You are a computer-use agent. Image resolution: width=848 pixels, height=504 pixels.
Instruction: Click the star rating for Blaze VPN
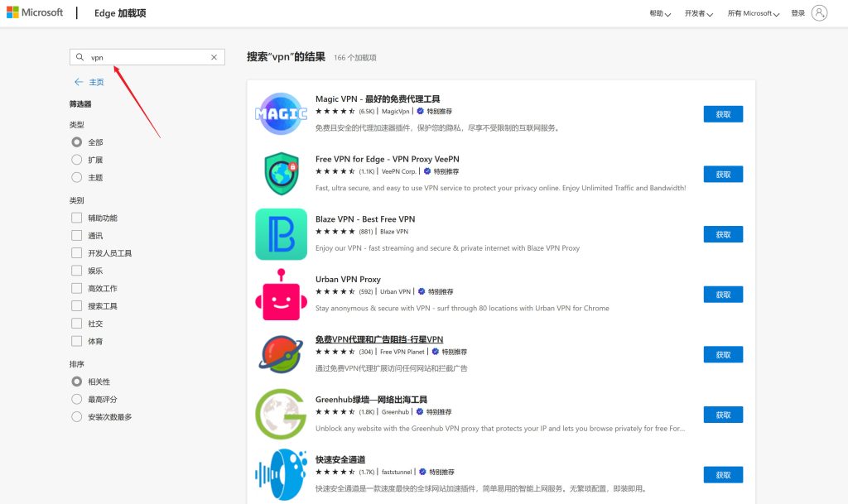point(335,232)
